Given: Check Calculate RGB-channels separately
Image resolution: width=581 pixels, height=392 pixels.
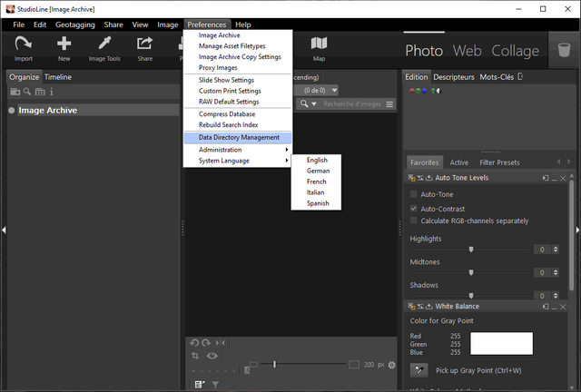Looking at the screenshot, I should click(x=414, y=220).
